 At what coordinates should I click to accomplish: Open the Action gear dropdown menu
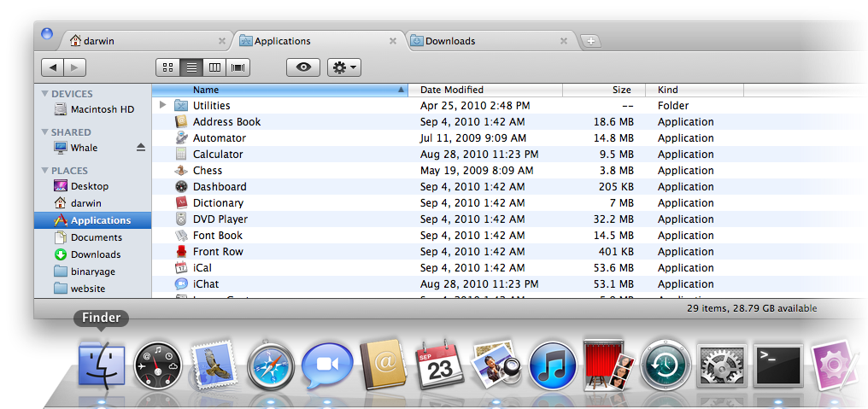[x=344, y=67]
